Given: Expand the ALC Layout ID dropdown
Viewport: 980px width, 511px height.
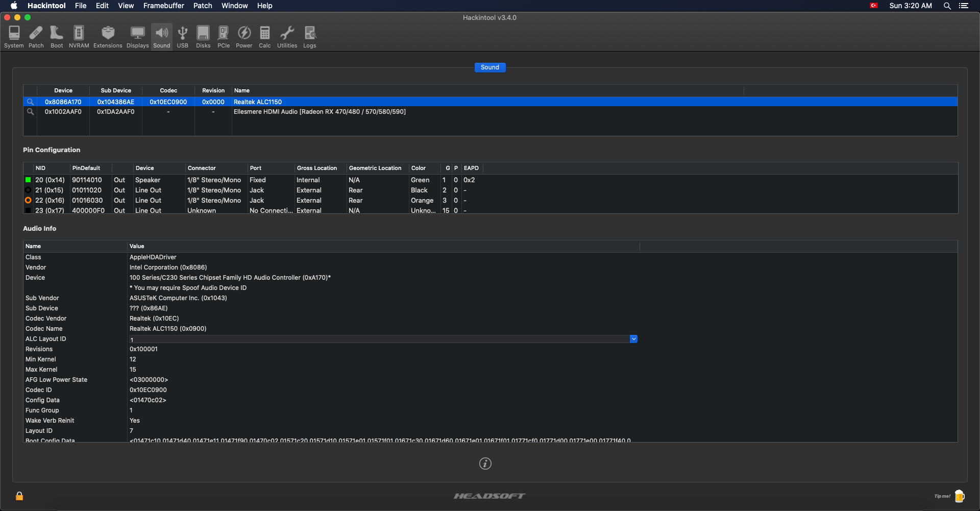Looking at the screenshot, I should click(633, 339).
